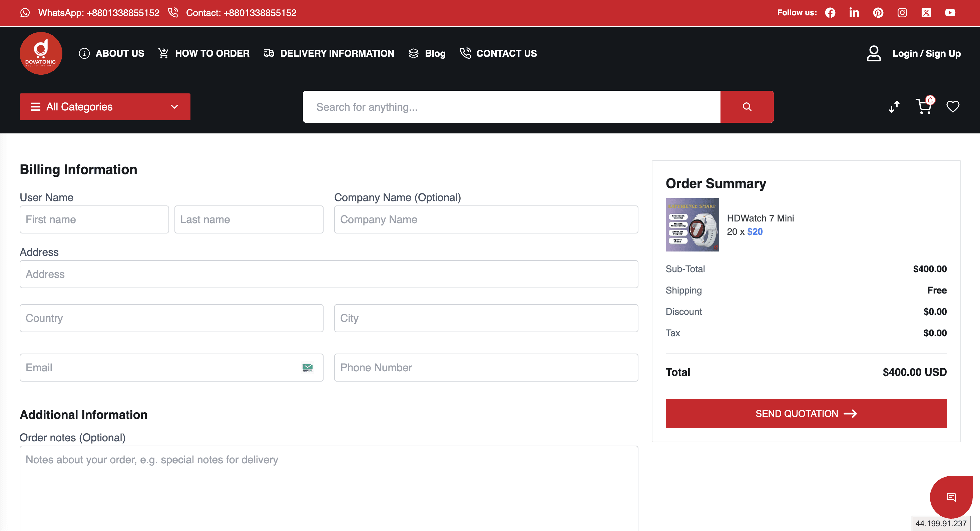The image size is (980, 531).
Task: Click the Instagram icon
Action: pyautogui.click(x=902, y=13)
